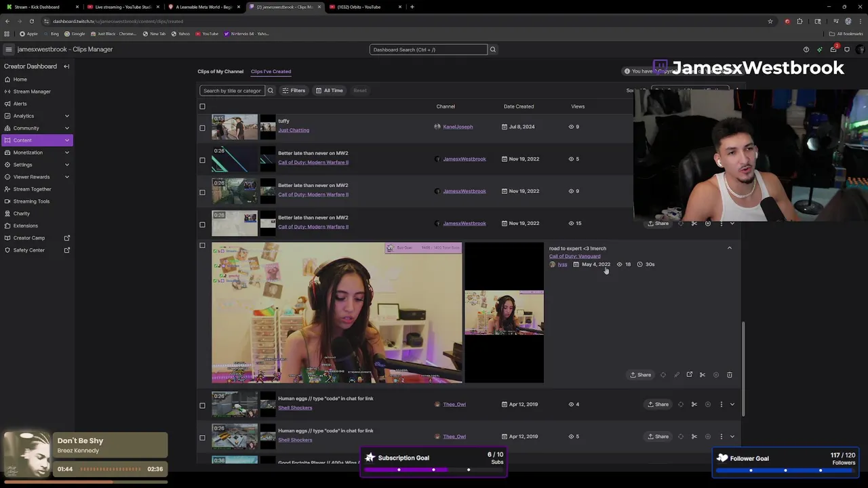Check the MW2 clip with 15 views

202,224
